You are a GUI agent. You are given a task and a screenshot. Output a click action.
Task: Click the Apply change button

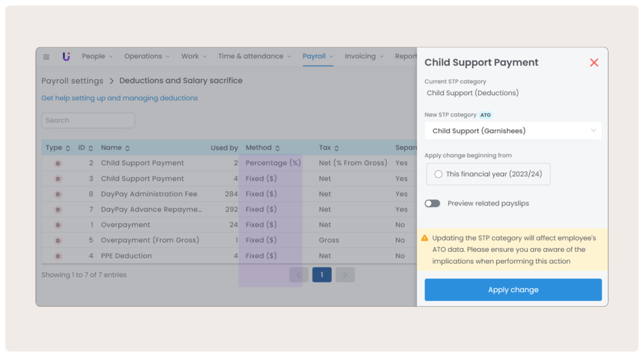pyautogui.click(x=513, y=290)
